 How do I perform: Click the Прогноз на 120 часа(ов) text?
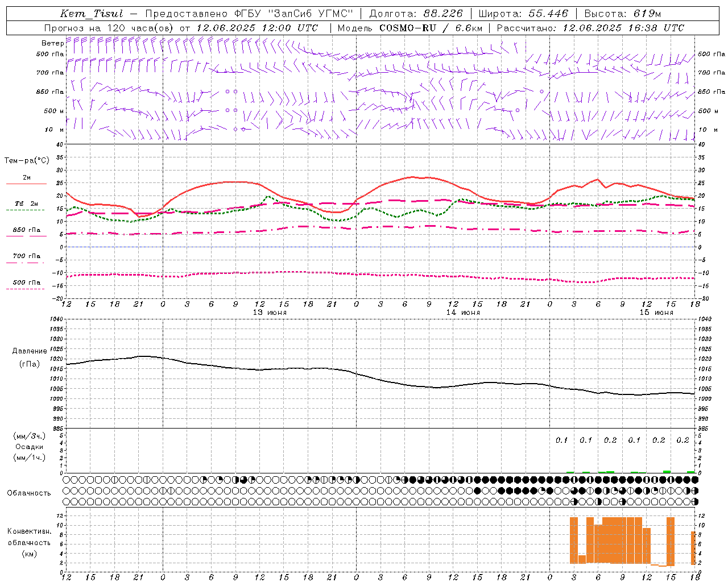pyautogui.click(x=109, y=28)
